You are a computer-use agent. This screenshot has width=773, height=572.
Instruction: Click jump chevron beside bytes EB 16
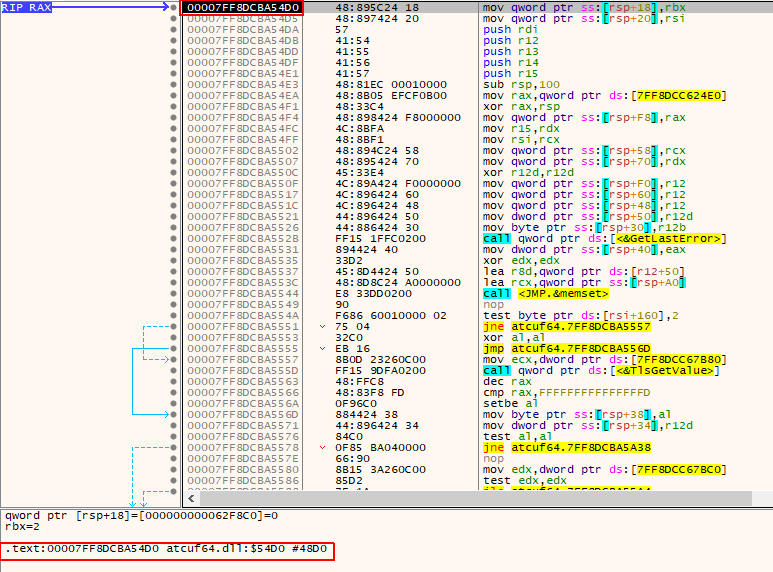pyautogui.click(x=322, y=348)
